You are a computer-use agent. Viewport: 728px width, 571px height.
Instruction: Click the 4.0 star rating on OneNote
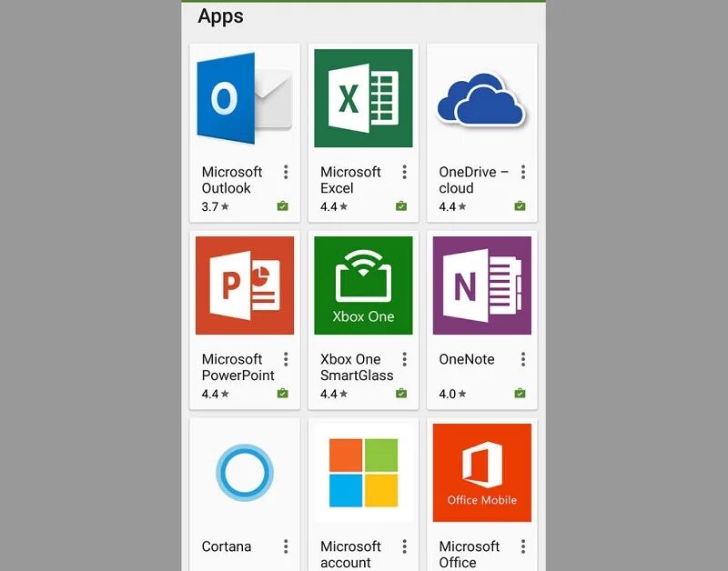(452, 394)
